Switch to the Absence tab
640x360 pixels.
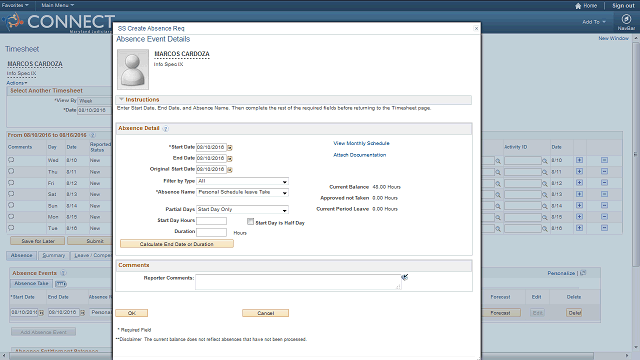point(22,256)
